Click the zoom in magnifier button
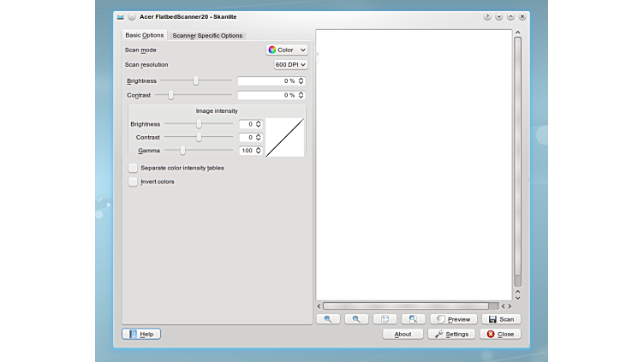 pyautogui.click(x=328, y=319)
